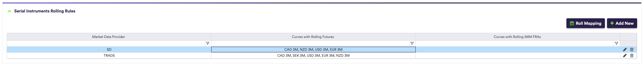Open filter for Market Data Provider column
Image resolution: width=644 pixels, height=66 pixels.
(x=208, y=43)
